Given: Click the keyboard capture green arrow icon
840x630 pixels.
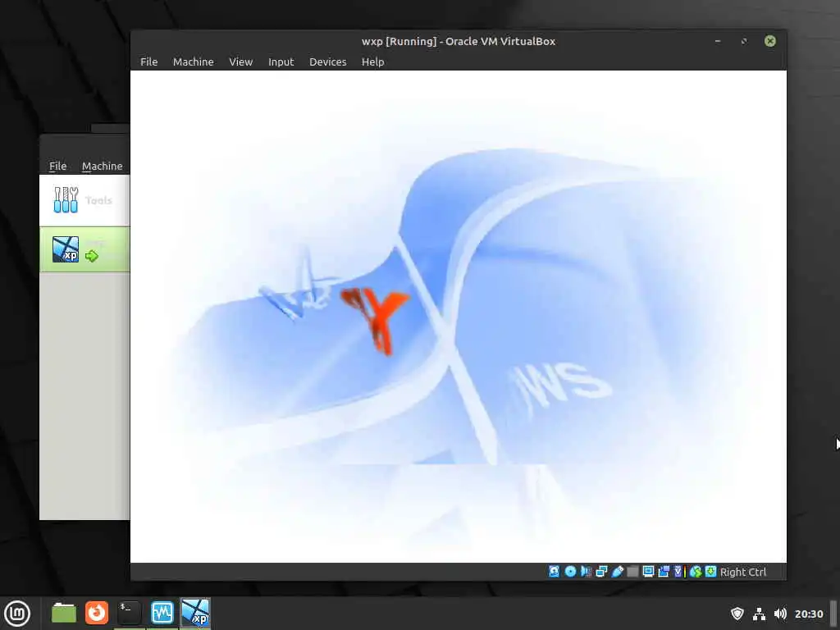Looking at the screenshot, I should click(x=711, y=572).
